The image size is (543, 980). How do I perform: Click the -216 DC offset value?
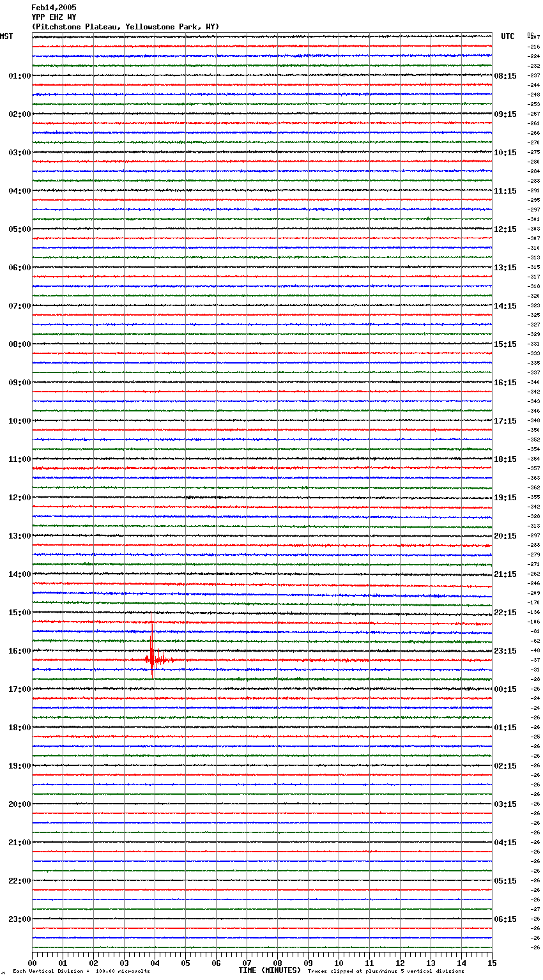click(x=534, y=47)
